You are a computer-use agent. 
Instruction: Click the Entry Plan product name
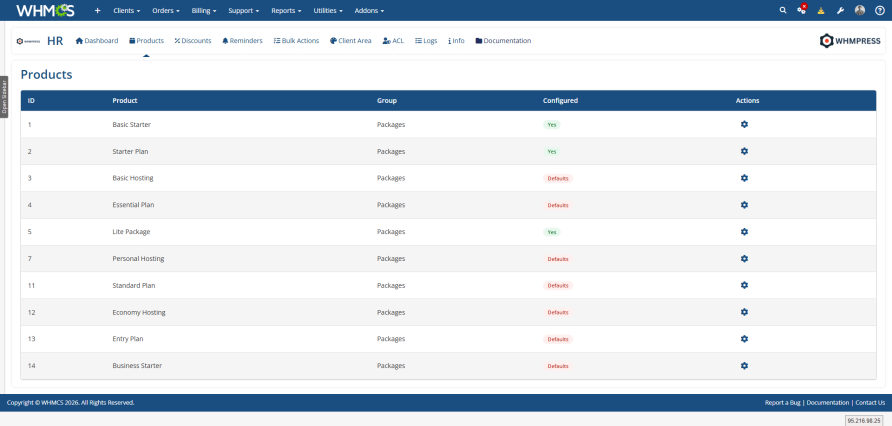[128, 339]
